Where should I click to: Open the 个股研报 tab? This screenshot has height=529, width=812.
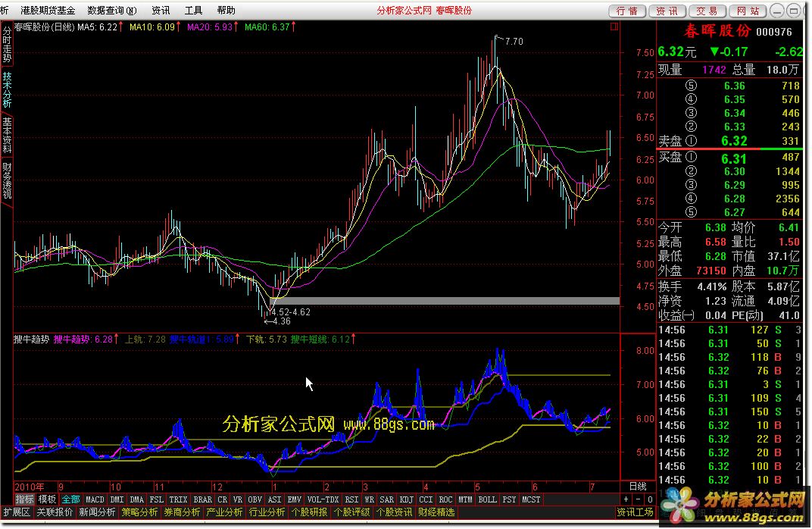click(x=310, y=512)
